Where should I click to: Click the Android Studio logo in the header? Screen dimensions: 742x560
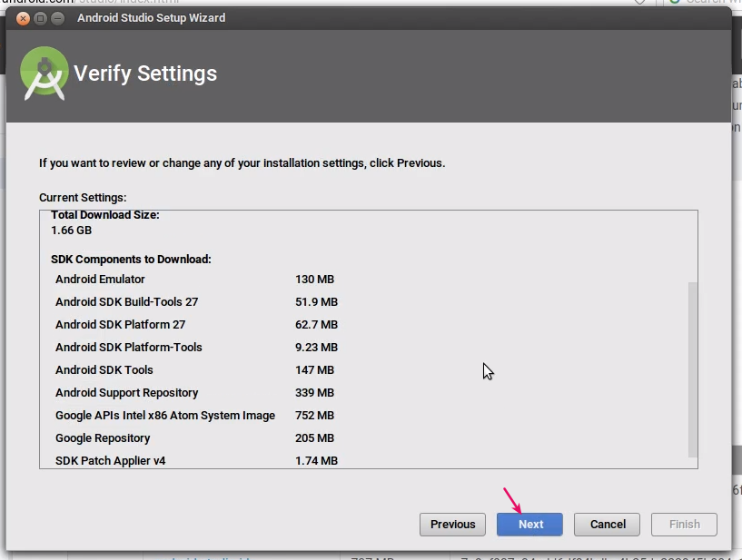pyautogui.click(x=43, y=73)
